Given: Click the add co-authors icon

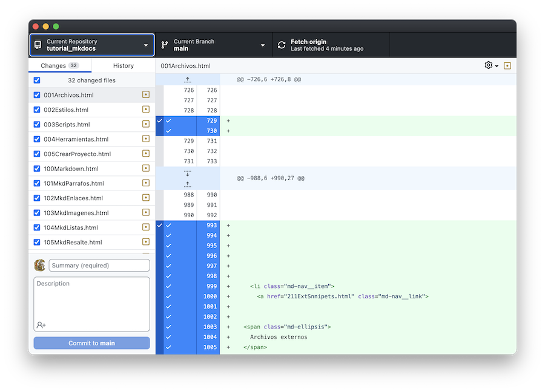Looking at the screenshot, I should [41, 325].
